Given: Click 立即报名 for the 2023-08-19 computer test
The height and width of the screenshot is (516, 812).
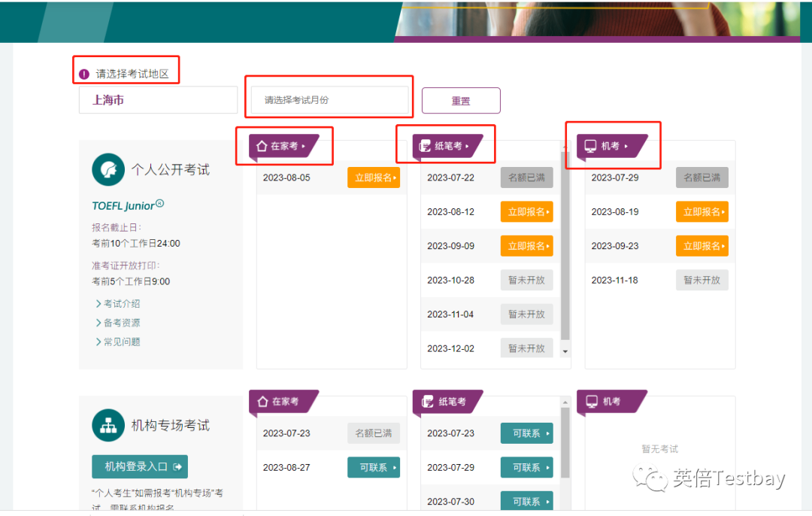Looking at the screenshot, I should 702,212.
